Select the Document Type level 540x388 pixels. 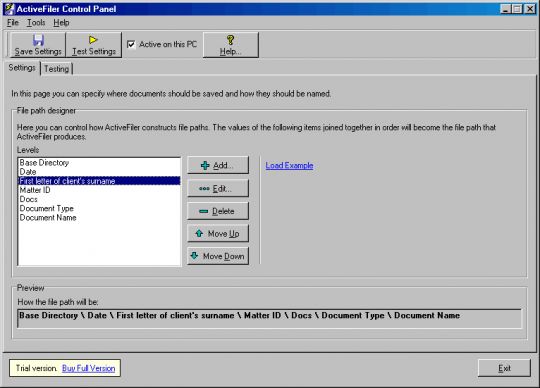tap(99, 208)
